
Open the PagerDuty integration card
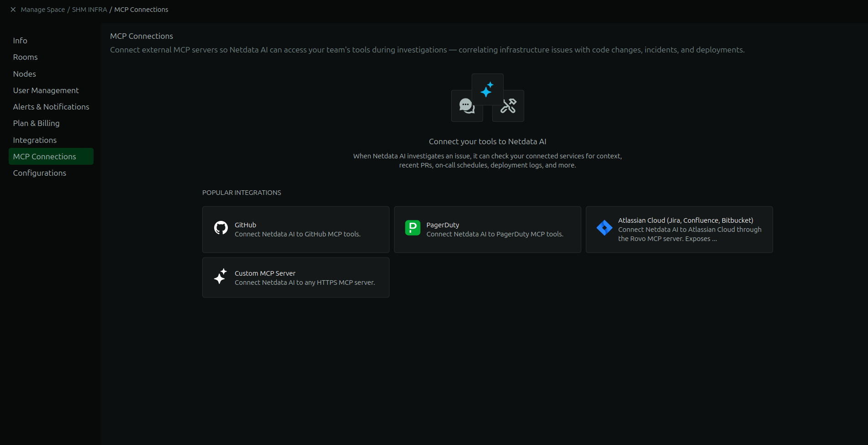[488, 230]
